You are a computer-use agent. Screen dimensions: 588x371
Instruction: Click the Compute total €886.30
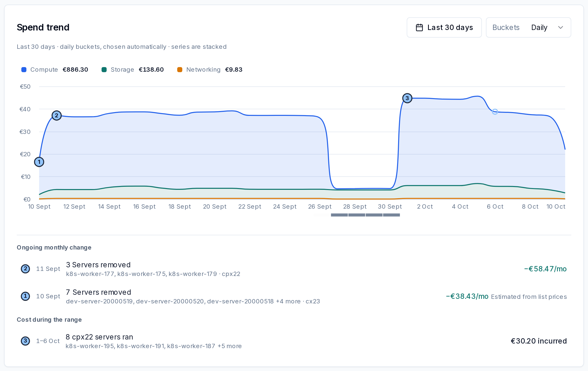[75, 70]
